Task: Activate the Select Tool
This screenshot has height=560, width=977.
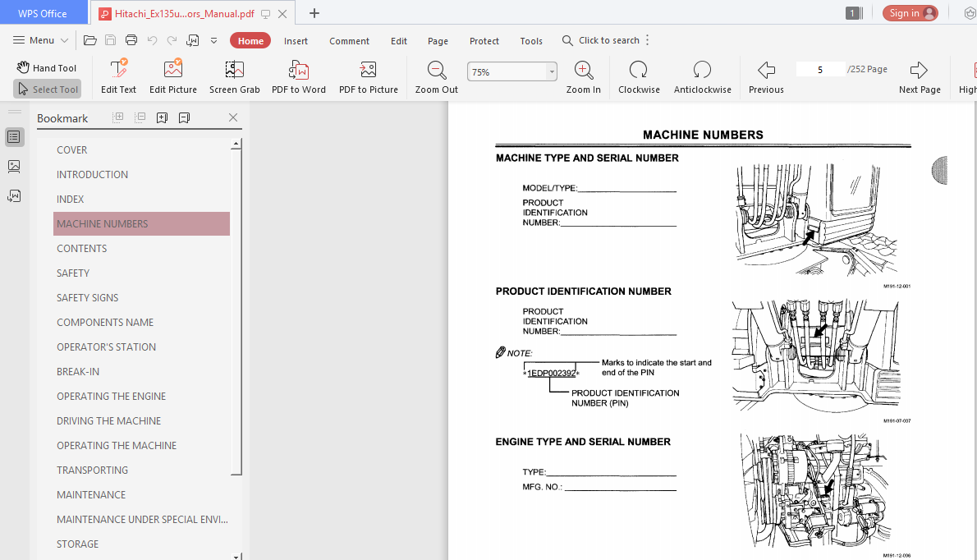Action: click(x=48, y=89)
